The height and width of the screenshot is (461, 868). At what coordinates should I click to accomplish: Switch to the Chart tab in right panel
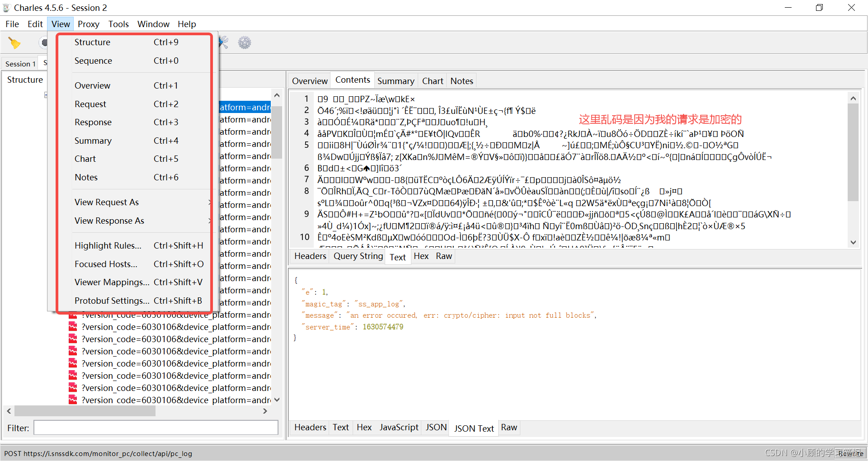(x=433, y=81)
